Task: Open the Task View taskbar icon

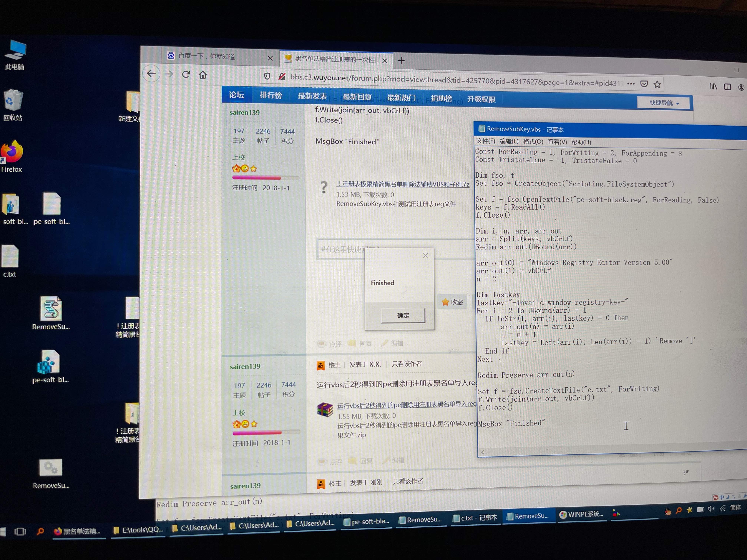Action: (x=20, y=532)
